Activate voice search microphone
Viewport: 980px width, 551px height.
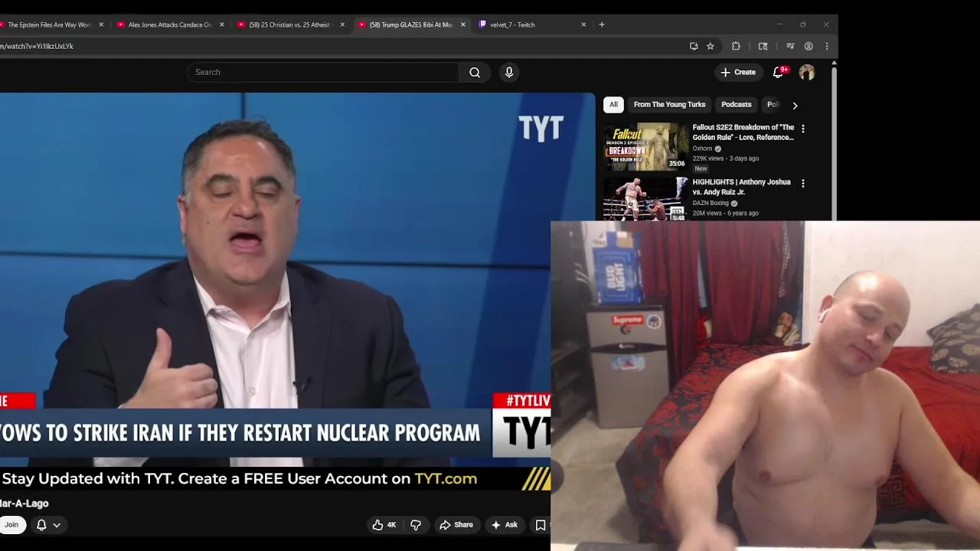click(509, 72)
